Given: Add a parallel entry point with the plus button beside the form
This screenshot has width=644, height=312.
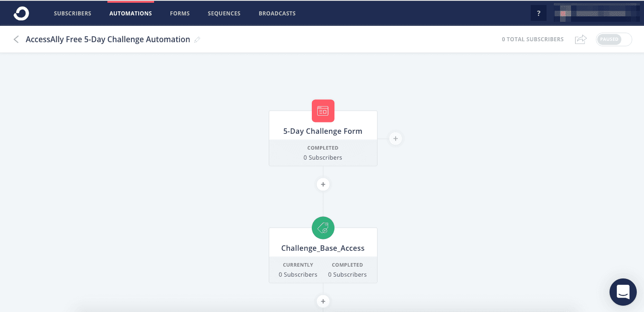Looking at the screenshot, I should coord(396,138).
